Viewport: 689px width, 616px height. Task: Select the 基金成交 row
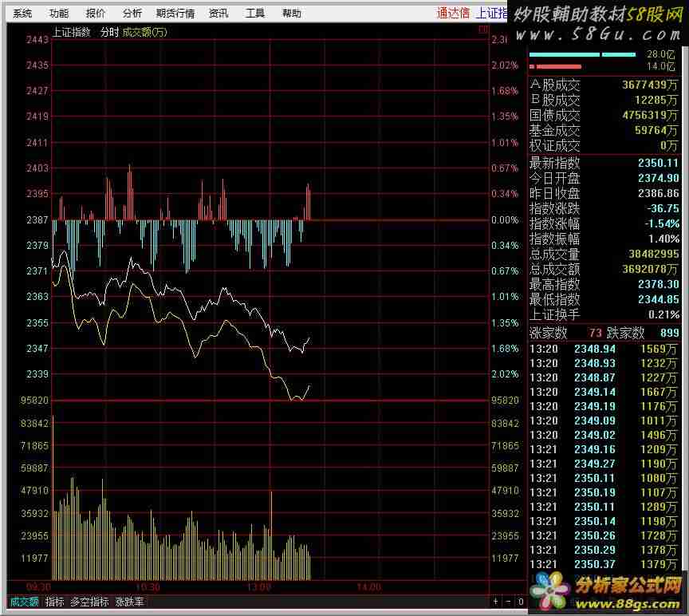[604, 131]
